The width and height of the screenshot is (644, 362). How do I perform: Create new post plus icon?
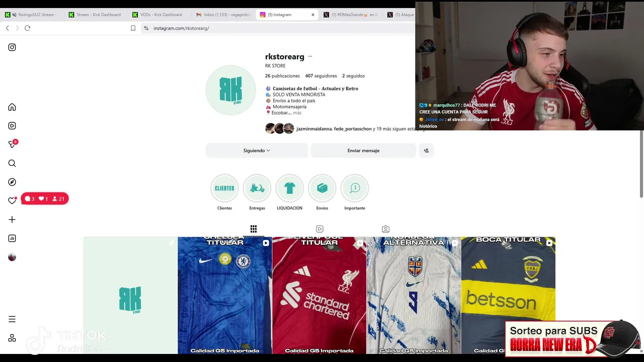[12, 220]
